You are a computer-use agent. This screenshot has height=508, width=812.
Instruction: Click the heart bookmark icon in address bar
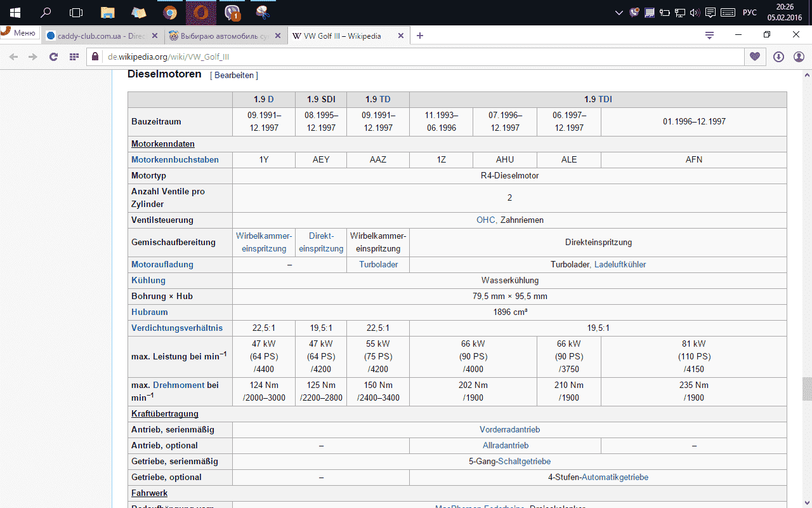pyautogui.click(x=754, y=57)
